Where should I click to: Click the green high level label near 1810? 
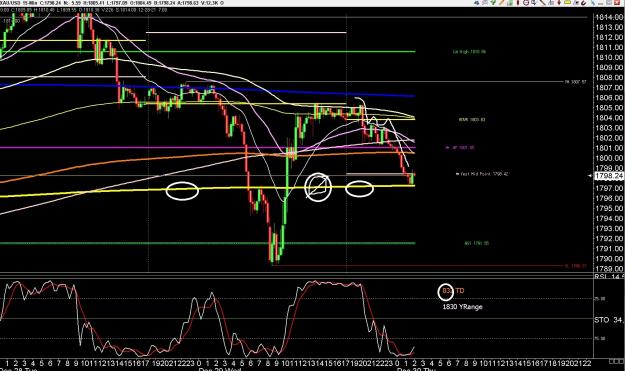469,52
